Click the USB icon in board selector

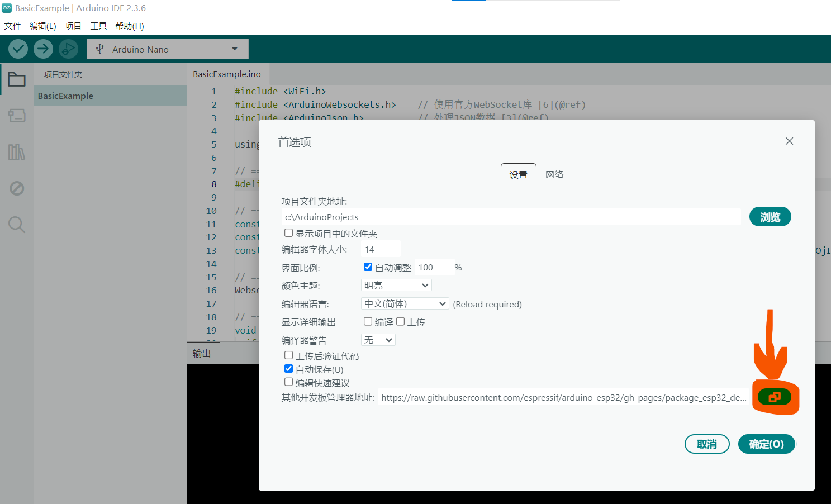99,49
